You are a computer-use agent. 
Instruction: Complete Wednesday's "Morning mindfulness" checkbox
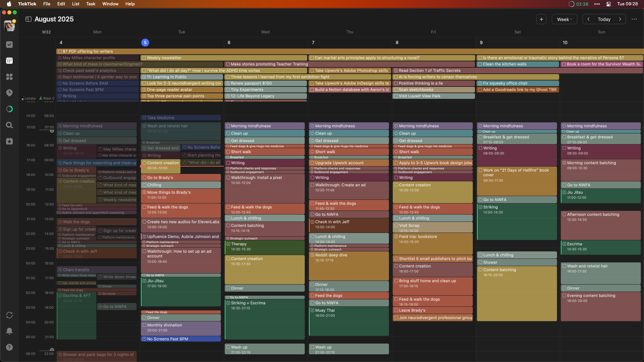[x=228, y=126]
